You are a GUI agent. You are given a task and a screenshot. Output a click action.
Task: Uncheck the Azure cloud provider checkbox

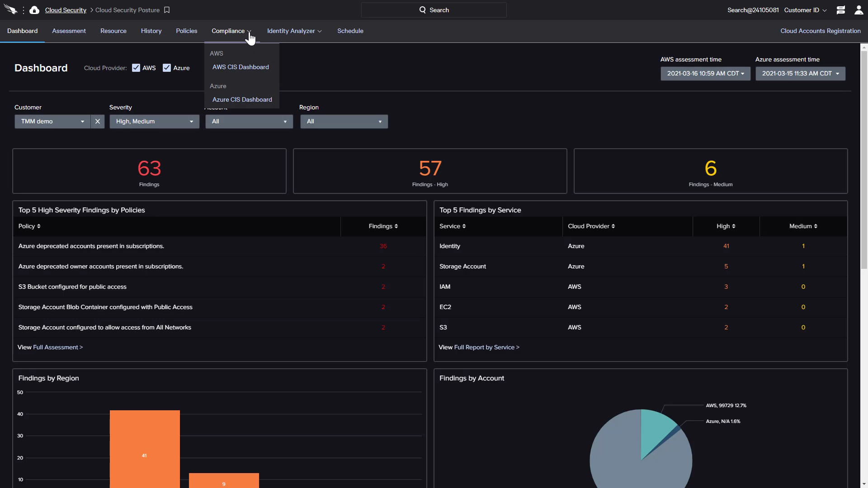[x=167, y=68]
